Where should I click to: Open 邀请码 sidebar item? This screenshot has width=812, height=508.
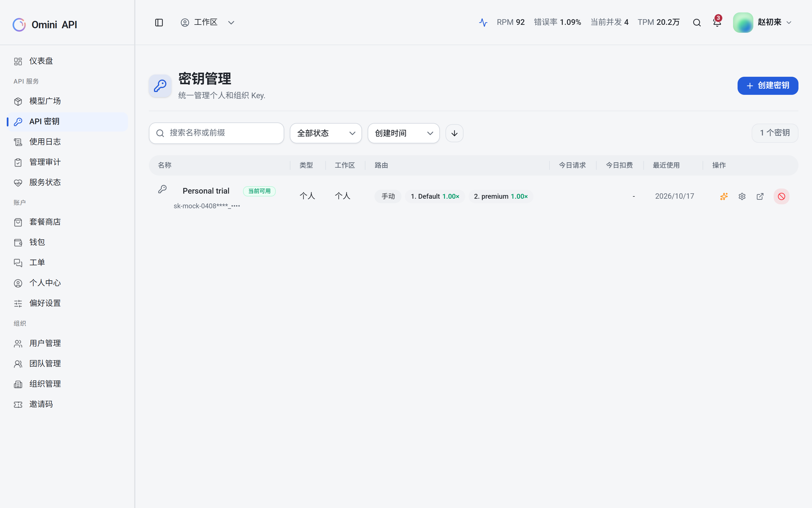pos(67,404)
